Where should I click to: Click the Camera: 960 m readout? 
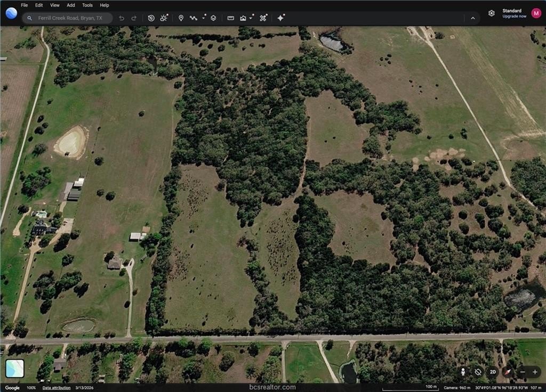point(457,388)
